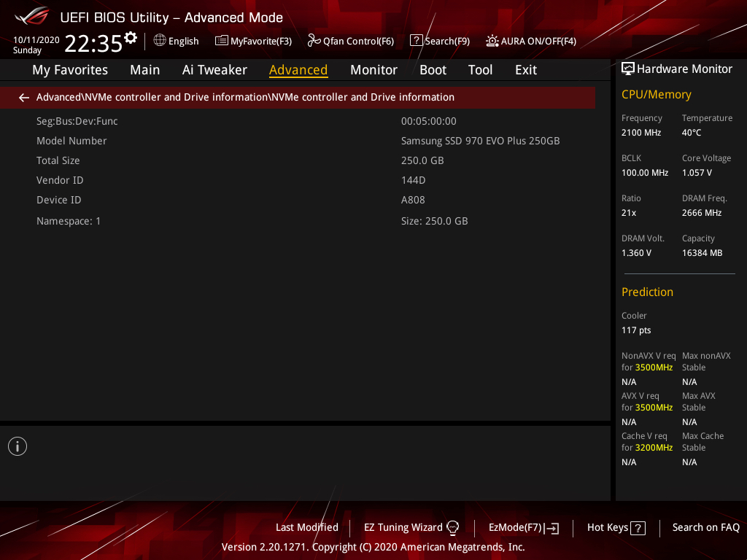Viewport: 747px width, 560px height.
Task: Click the Ratio value 21x
Action: tap(629, 213)
